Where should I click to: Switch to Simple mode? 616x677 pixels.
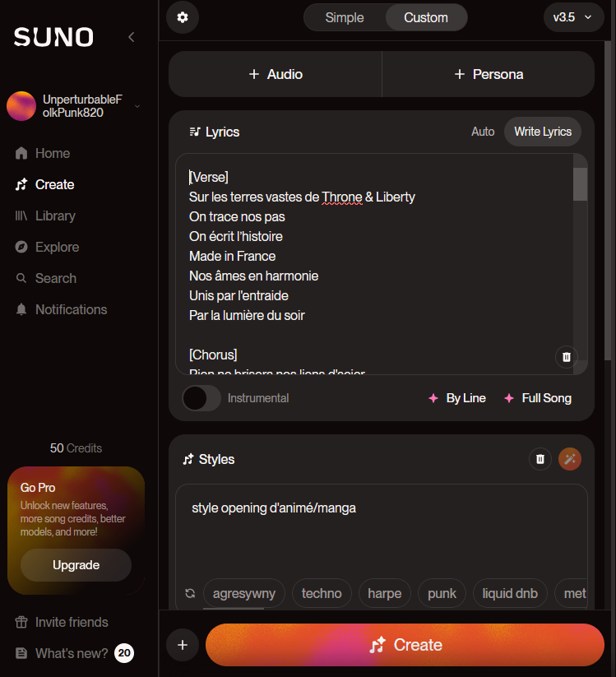point(345,17)
